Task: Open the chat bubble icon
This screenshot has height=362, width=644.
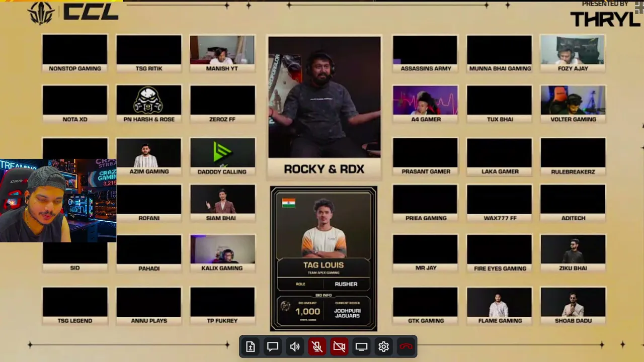Action: (x=273, y=346)
